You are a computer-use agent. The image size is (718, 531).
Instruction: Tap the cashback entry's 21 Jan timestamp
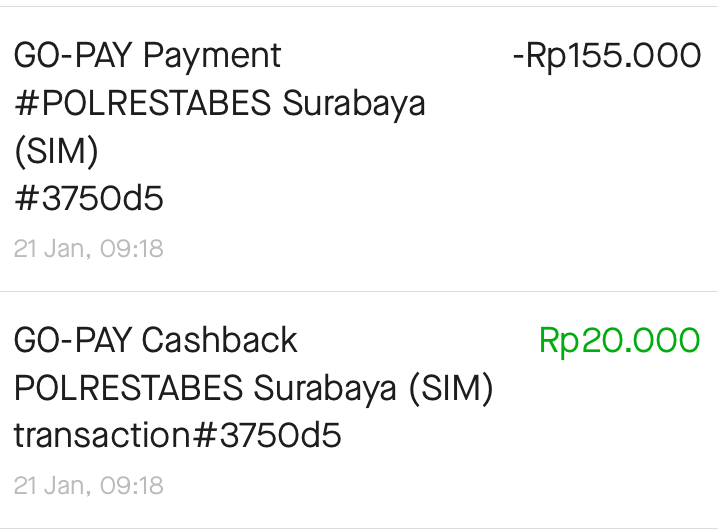pyautogui.click(x=89, y=486)
